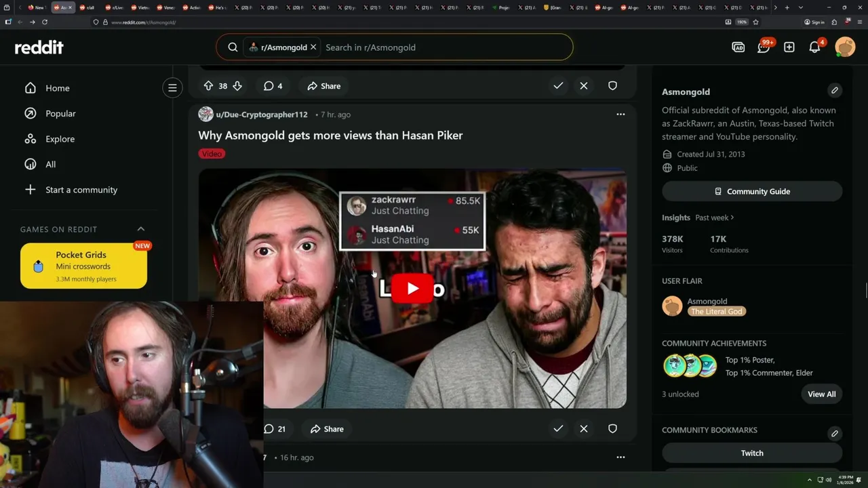Collapse the Games on Reddit section
Screen dimensions: 868x488
coord(141,229)
